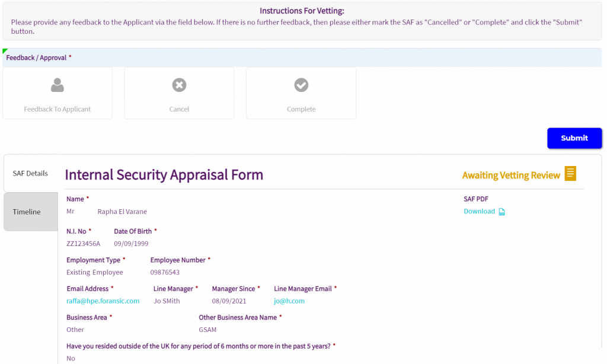Click the employee number 09876543
The height and width of the screenshot is (364, 607).
[x=165, y=273]
